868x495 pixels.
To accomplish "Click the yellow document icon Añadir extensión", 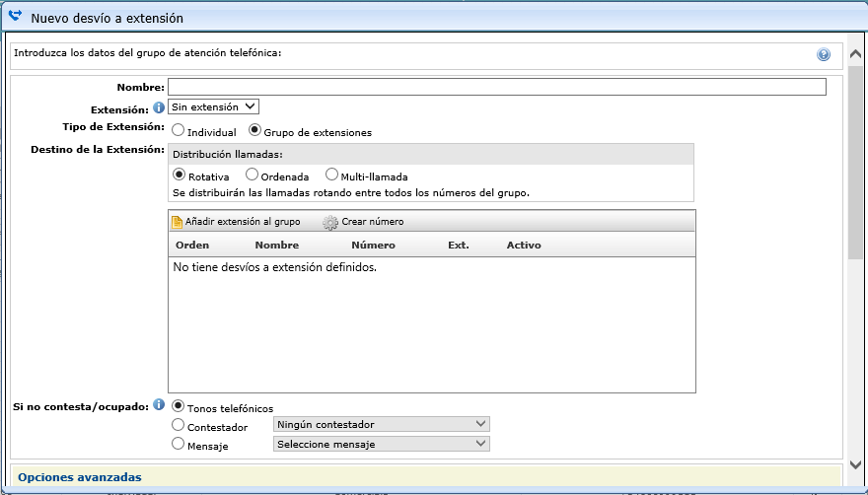I will 177,222.
